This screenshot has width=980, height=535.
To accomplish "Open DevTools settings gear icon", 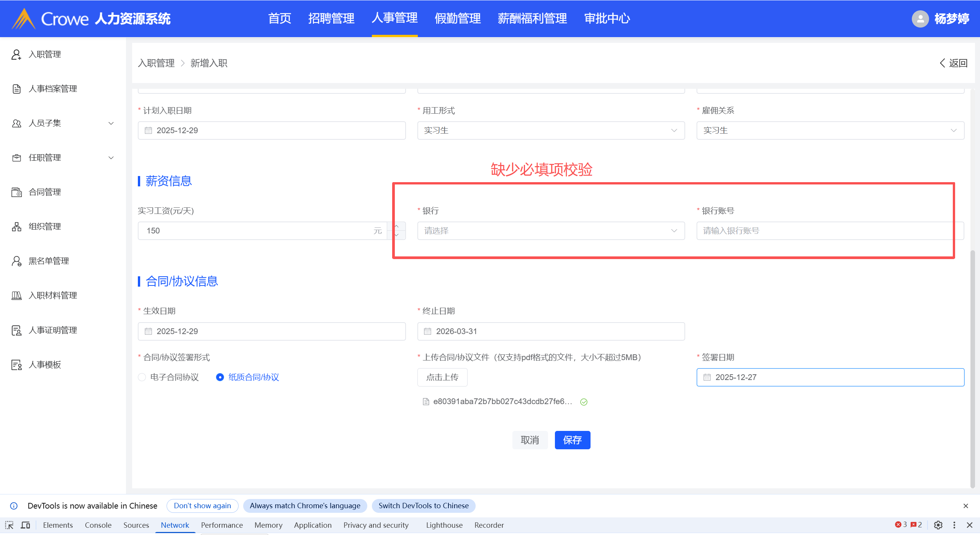I will pyautogui.click(x=938, y=525).
